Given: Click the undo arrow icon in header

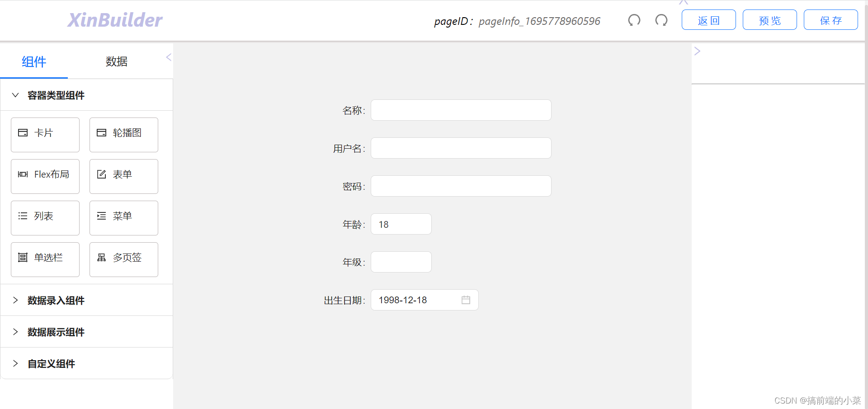Looking at the screenshot, I should (634, 20).
